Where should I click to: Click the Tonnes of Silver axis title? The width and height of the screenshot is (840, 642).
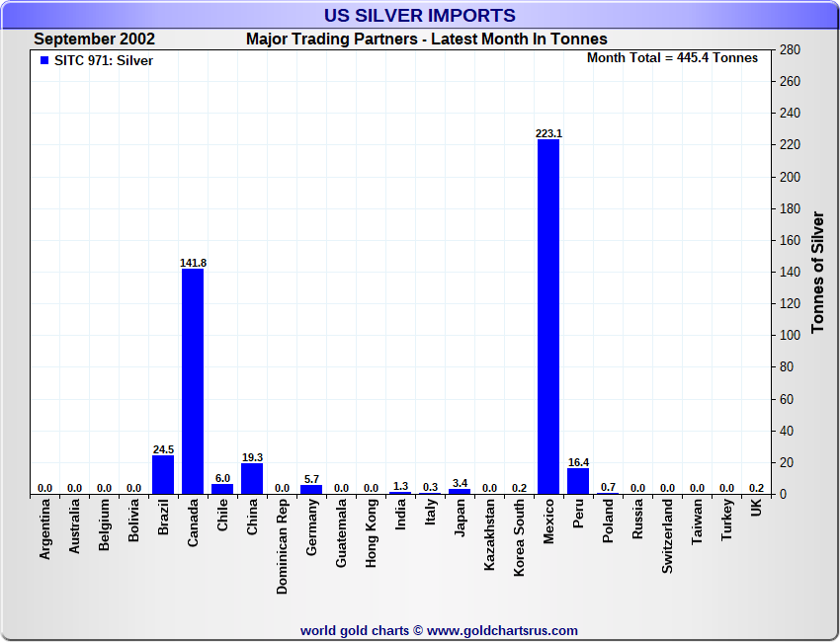tap(818, 272)
